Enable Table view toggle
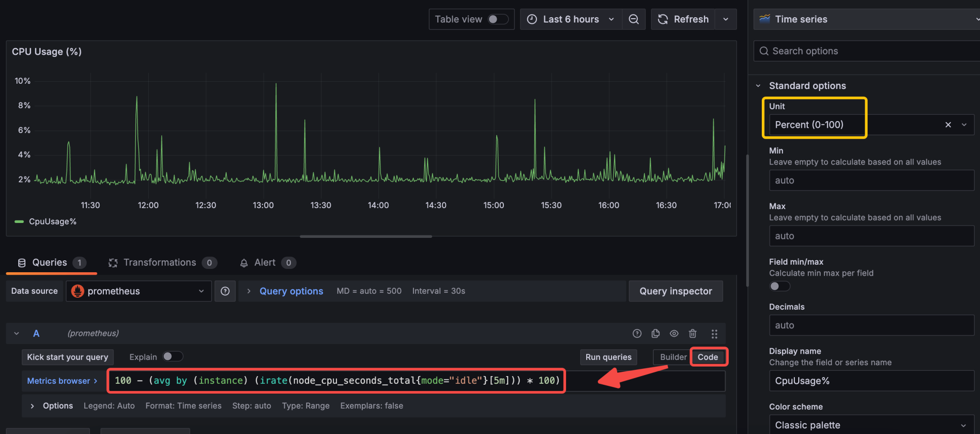 click(x=498, y=19)
